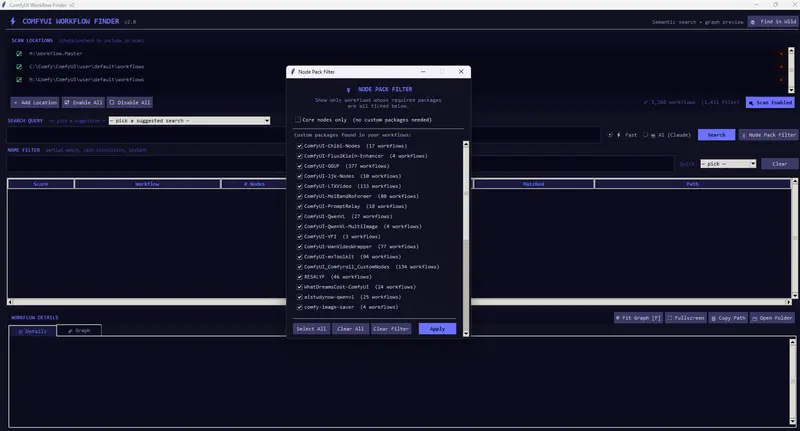Sort by the Workflow column header
800x431 pixels.
click(x=147, y=184)
